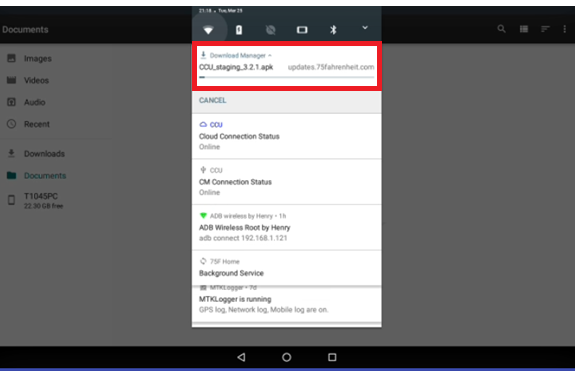This screenshot has height=374, width=577.
Task: Click CCU_staging_3.2.1.apk download notification
Action: point(236,67)
